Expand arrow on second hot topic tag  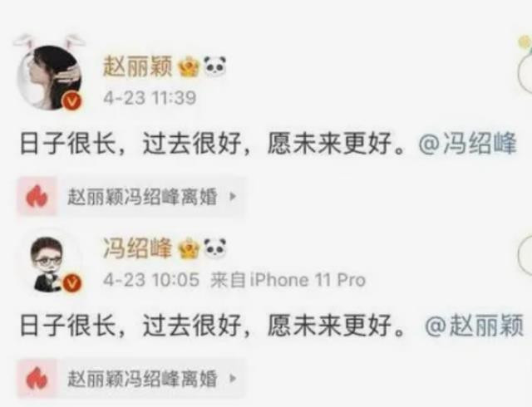233,379
